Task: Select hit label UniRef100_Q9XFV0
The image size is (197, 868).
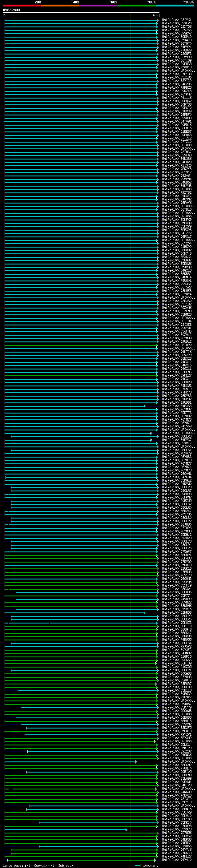Action: click(x=176, y=23)
